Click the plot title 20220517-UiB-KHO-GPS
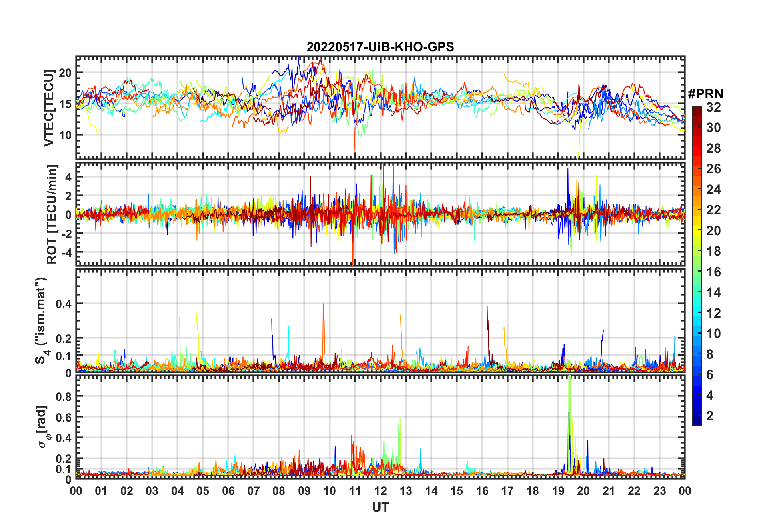 pyautogui.click(x=380, y=47)
